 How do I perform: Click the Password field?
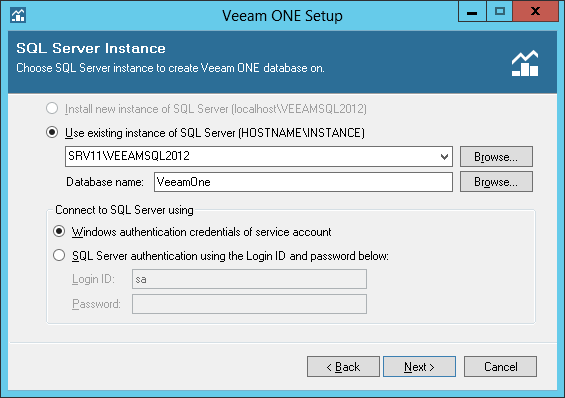tap(249, 304)
